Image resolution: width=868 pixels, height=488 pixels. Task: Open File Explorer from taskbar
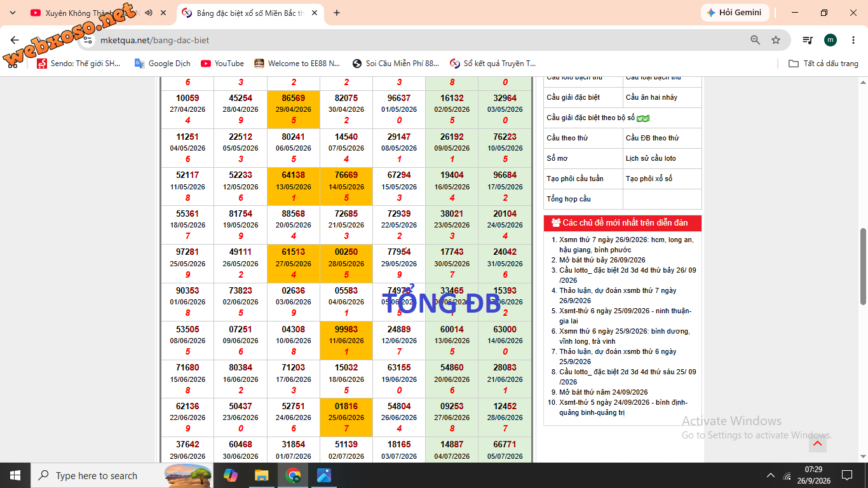coord(261,475)
